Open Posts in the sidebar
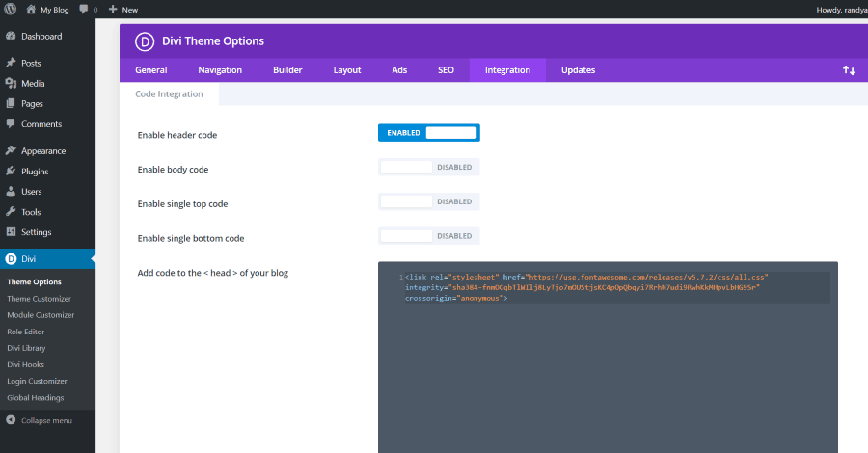The height and width of the screenshot is (453, 868). tap(31, 63)
